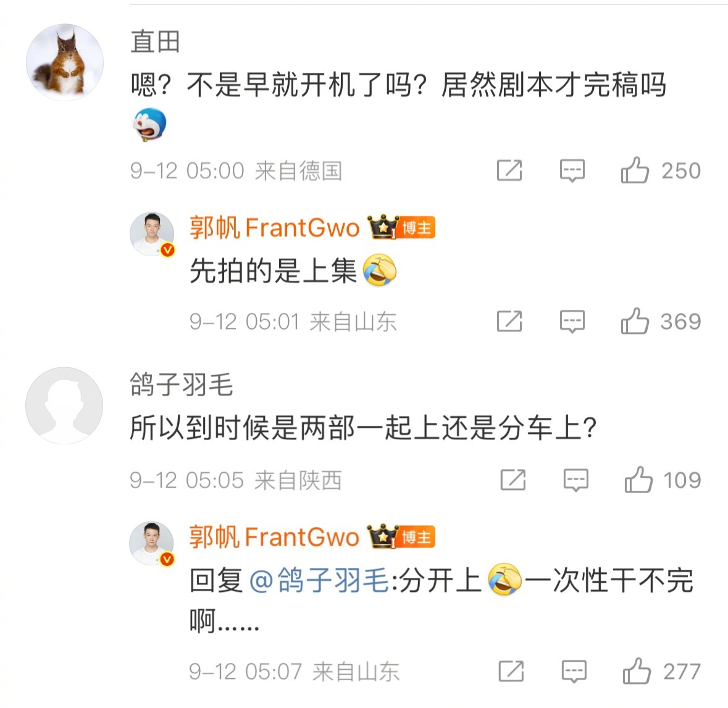Open 郭帆 FrantGwo username in first reply
The image size is (728, 708).
[x=274, y=228]
